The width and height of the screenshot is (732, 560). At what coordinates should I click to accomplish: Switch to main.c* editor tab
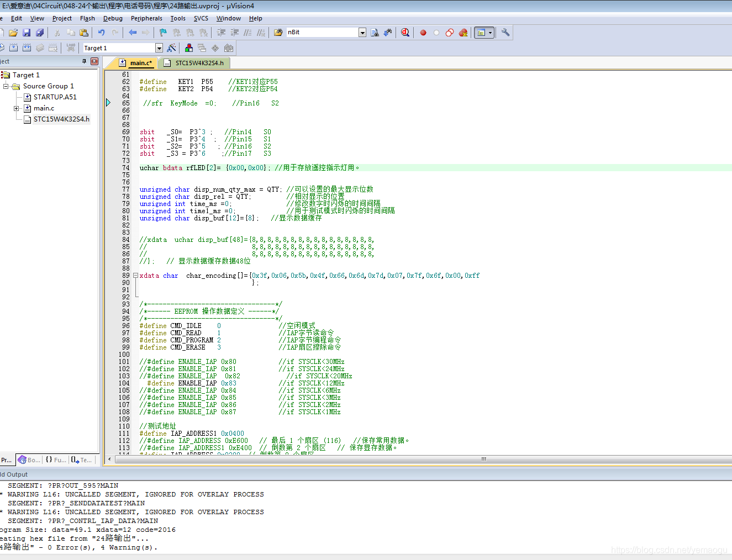(x=136, y=63)
